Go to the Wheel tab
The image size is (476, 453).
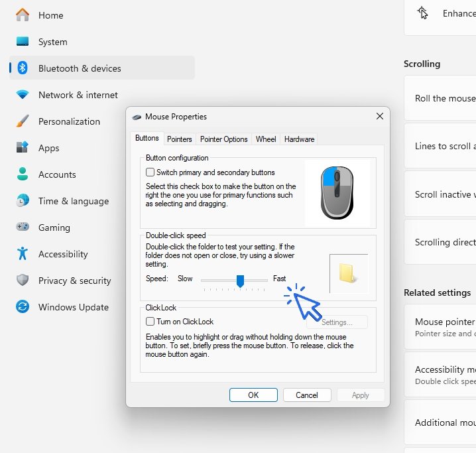(x=266, y=139)
